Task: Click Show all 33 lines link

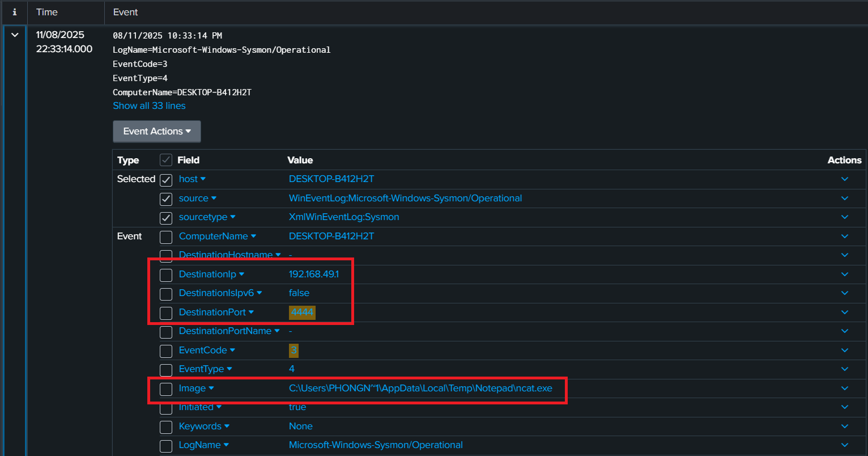Action: pyautogui.click(x=149, y=105)
